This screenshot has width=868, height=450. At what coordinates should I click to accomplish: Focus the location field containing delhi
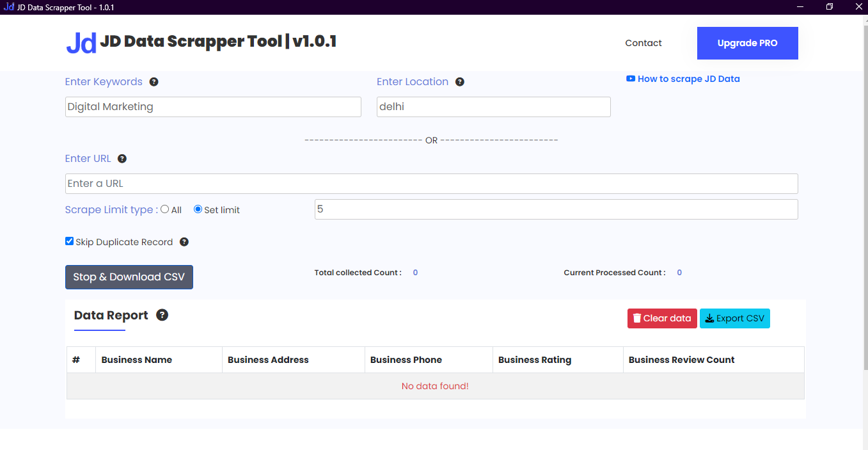click(x=494, y=107)
